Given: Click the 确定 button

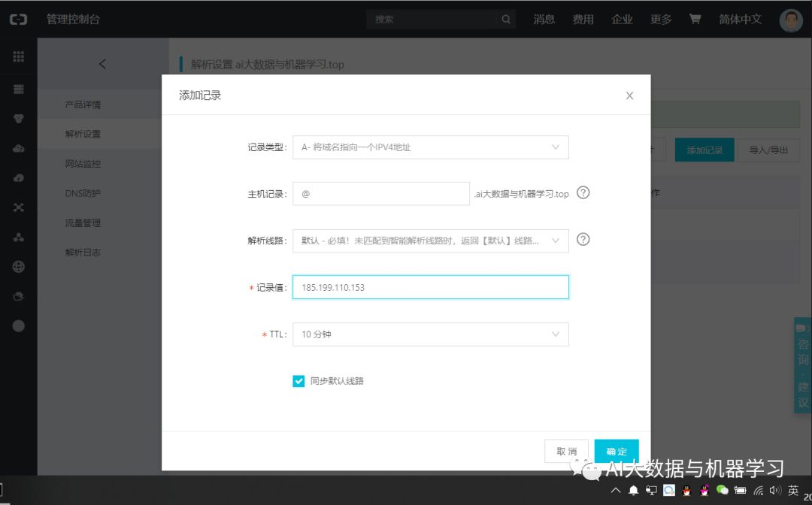Looking at the screenshot, I should click(617, 451).
